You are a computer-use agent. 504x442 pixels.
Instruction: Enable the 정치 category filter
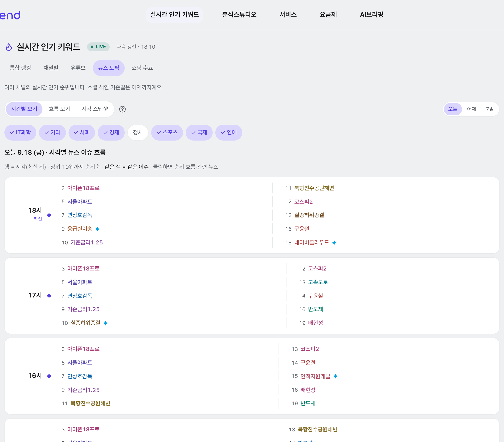click(x=138, y=132)
